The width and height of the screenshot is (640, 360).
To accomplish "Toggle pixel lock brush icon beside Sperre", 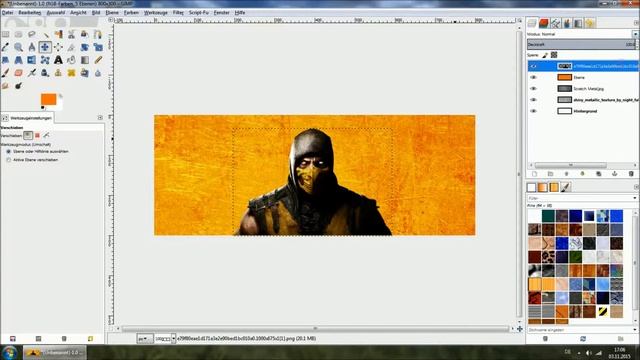I will pos(545,55).
